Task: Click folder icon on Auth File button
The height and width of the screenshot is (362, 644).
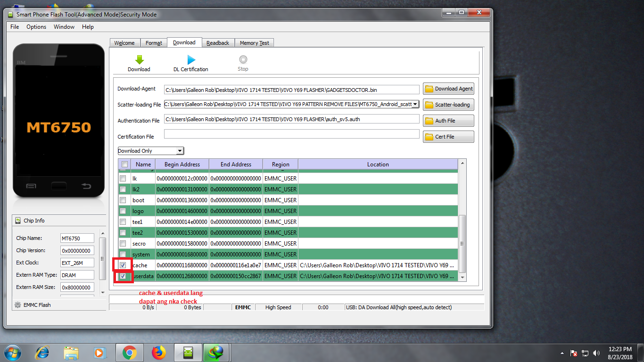Action: tap(429, 121)
